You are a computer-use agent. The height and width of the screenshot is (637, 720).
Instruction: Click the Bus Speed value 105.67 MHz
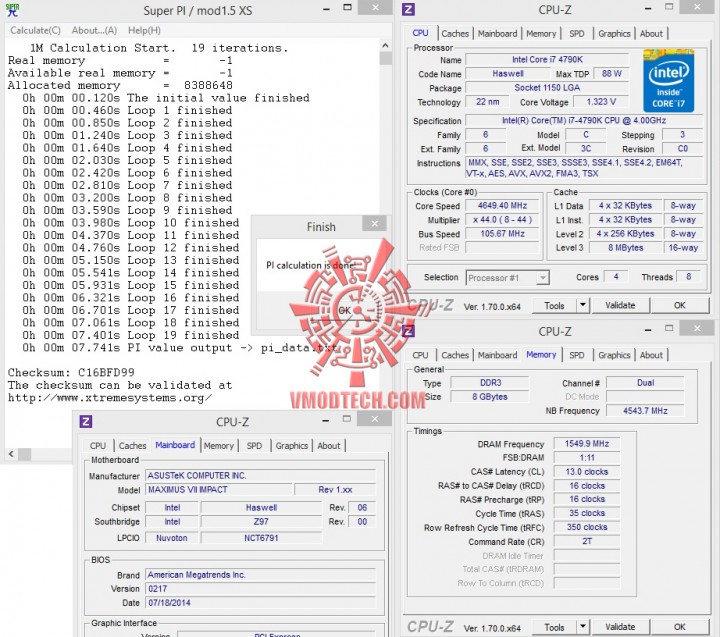point(502,233)
